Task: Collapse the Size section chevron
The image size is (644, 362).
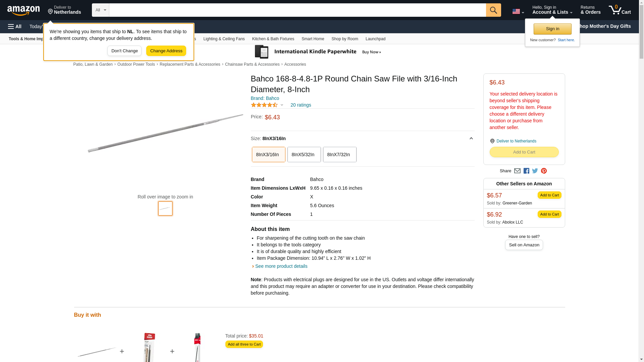Action: (471, 138)
